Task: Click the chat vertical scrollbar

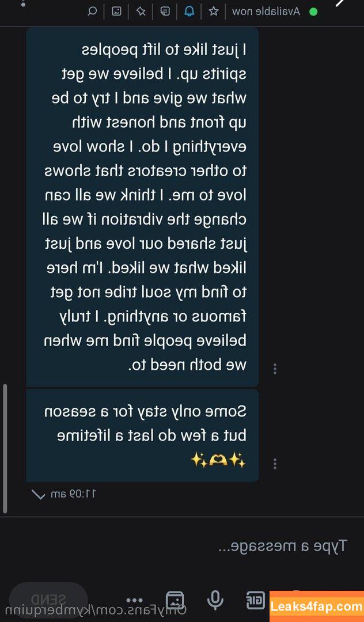Action: click(5, 448)
